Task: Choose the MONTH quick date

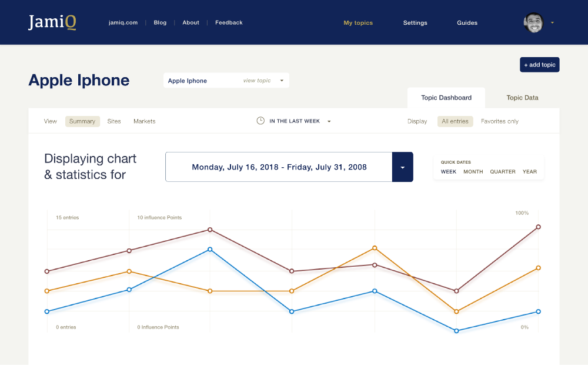Action: (473, 172)
